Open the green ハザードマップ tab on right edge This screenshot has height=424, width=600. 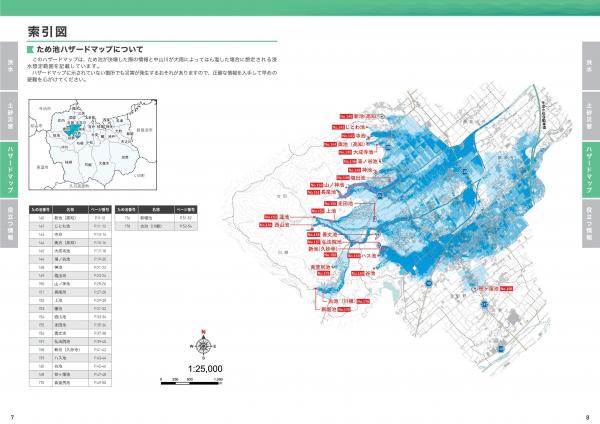click(591, 170)
